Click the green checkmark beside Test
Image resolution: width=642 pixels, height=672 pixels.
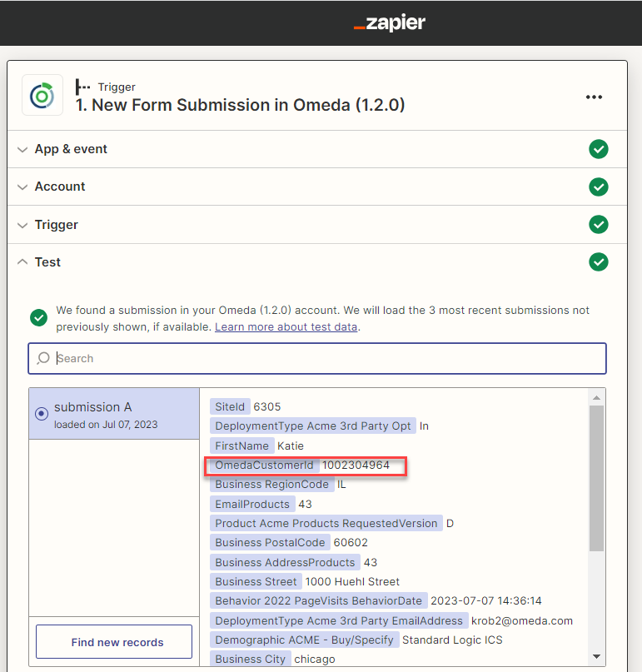click(x=598, y=262)
